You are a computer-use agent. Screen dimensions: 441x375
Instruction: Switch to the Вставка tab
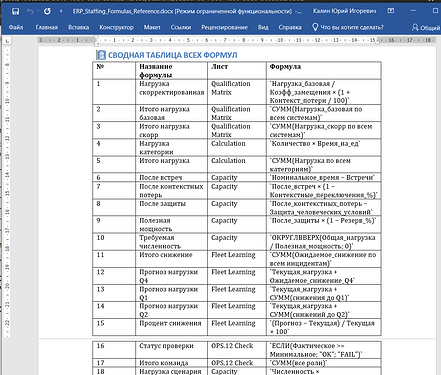[78, 27]
